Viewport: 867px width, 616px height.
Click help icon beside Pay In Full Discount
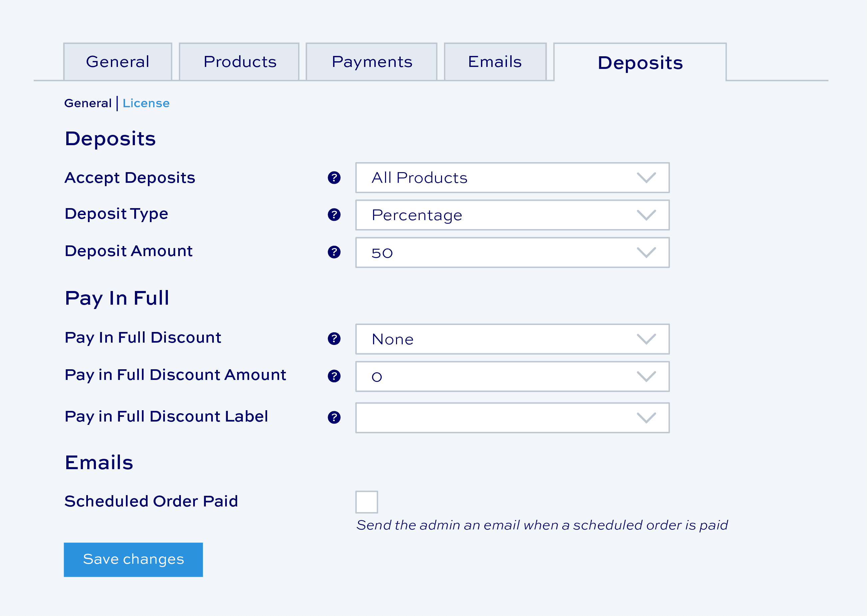click(334, 338)
